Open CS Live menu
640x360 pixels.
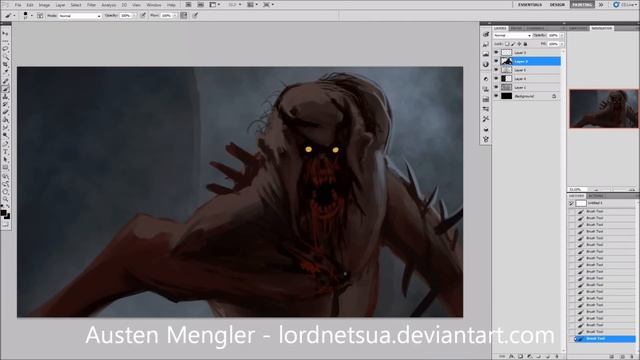(625, 5)
